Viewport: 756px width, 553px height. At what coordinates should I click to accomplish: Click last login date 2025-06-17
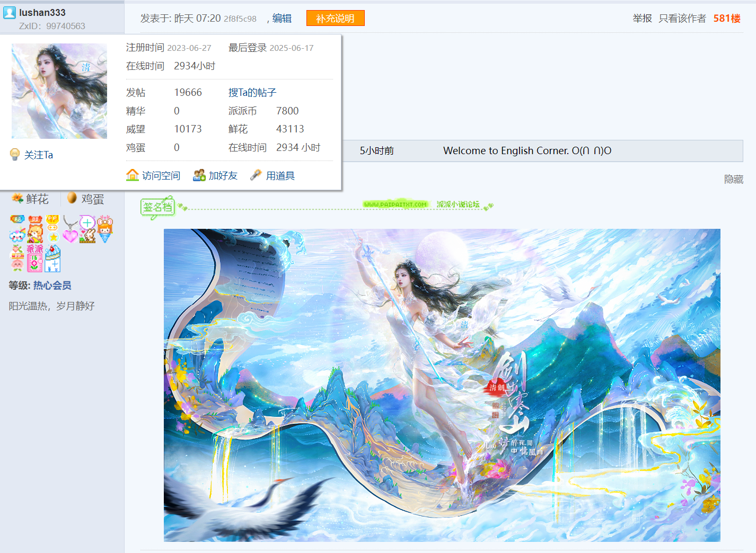(292, 48)
